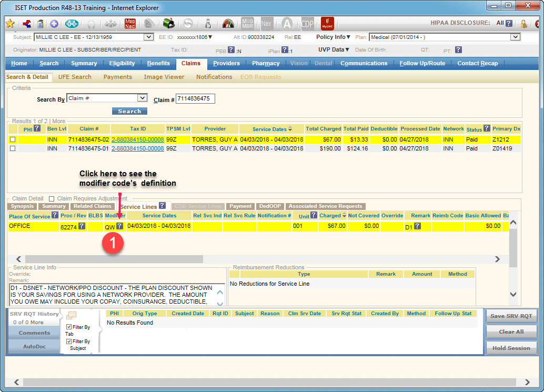Click the greyed refresh arrows icon

point(188,24)
